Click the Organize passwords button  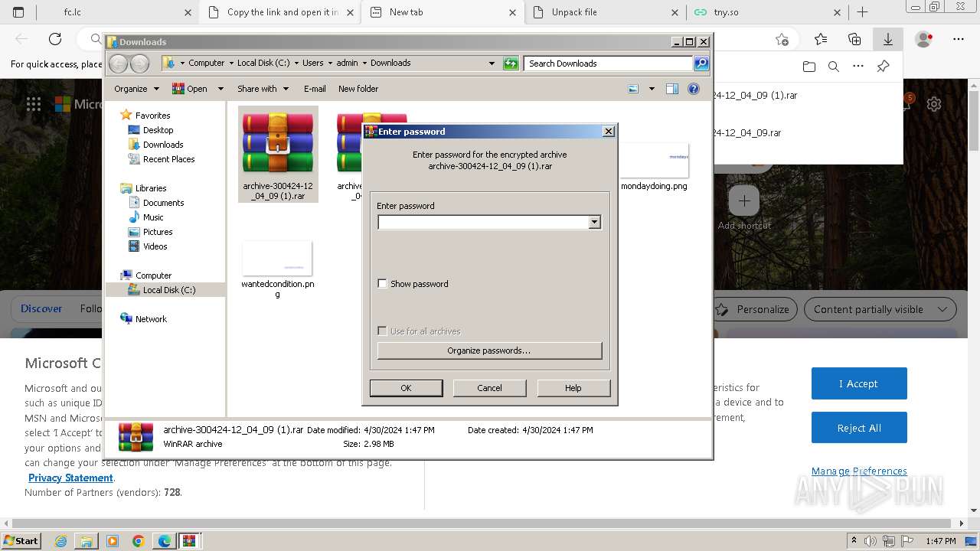point(489,350)
